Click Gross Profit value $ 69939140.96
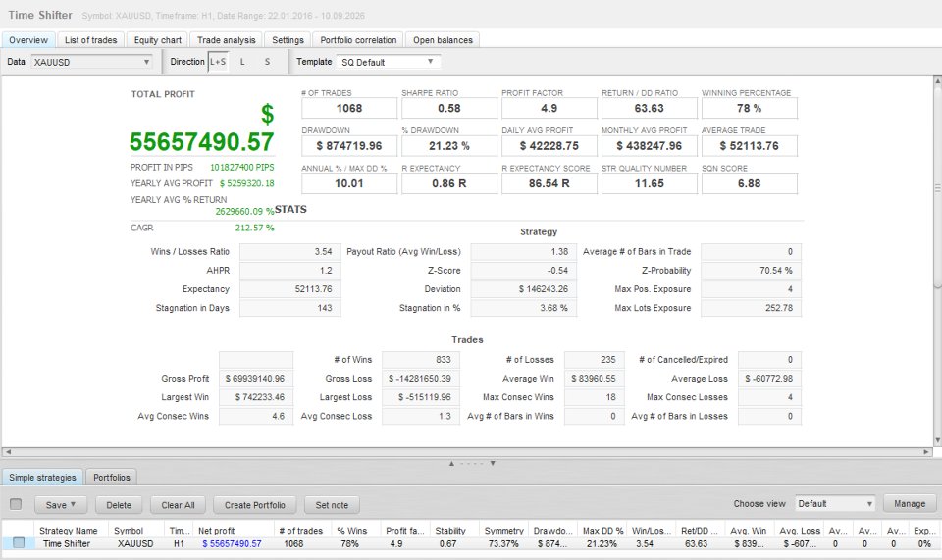Viewport: 942px width, 560px height. click(256, 379)
